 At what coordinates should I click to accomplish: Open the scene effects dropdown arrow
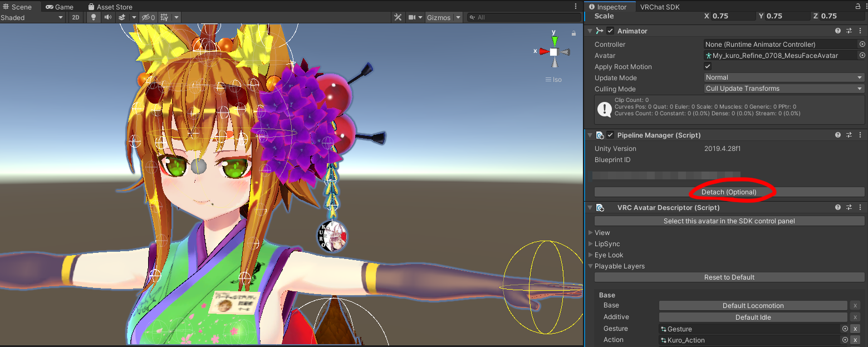point(134,17)
